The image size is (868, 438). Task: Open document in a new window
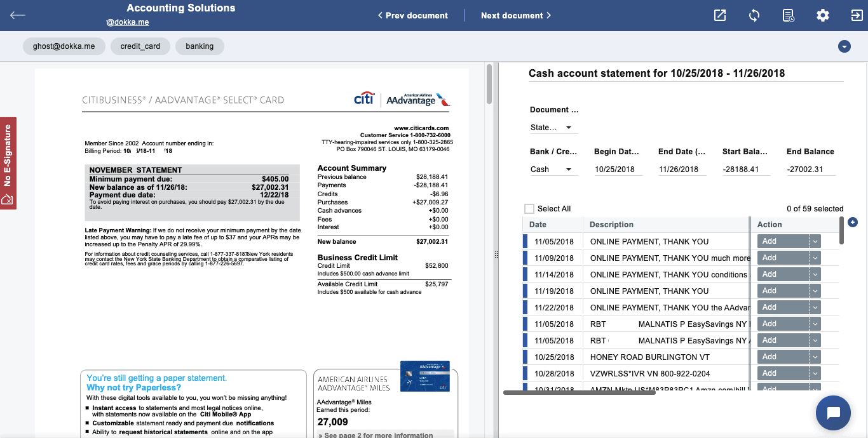[x=719, y=15]
